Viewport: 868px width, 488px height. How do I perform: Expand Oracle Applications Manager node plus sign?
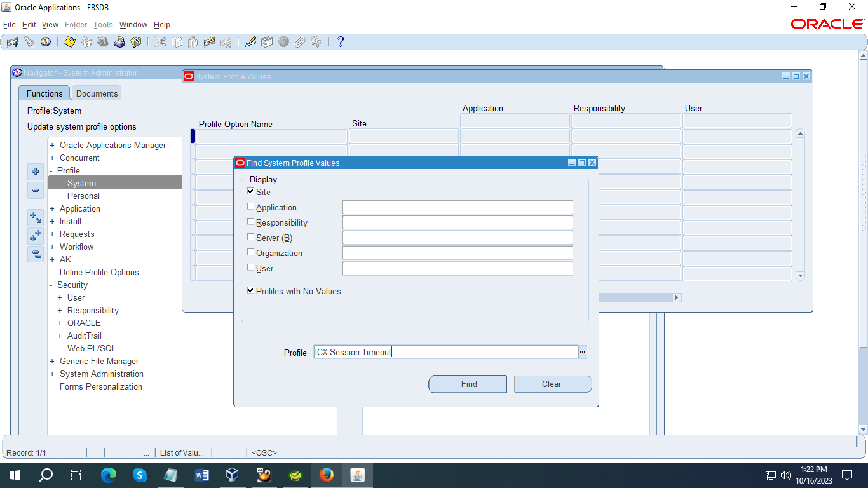pyautogui.click(x=52, y=146)
